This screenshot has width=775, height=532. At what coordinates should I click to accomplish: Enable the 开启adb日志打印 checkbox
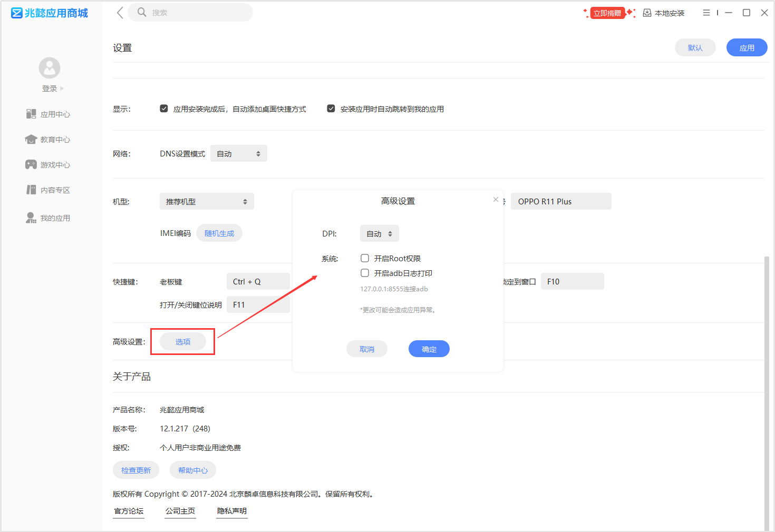pos(365,273)
